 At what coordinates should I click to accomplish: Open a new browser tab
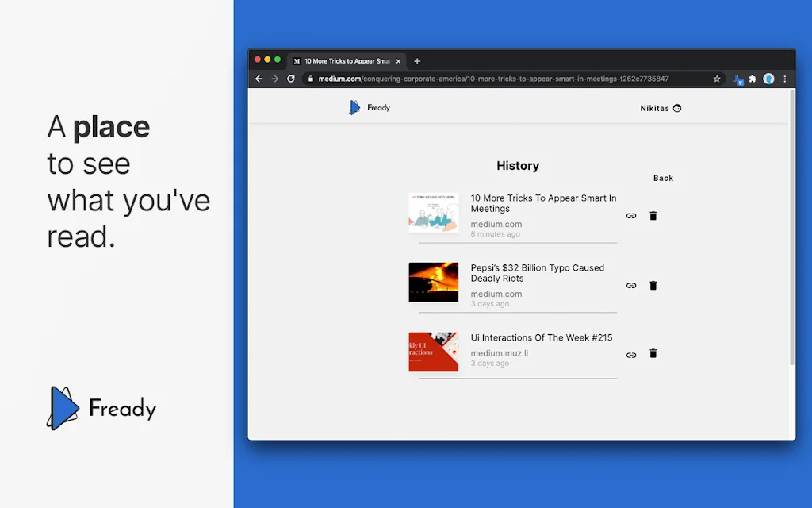417,61
